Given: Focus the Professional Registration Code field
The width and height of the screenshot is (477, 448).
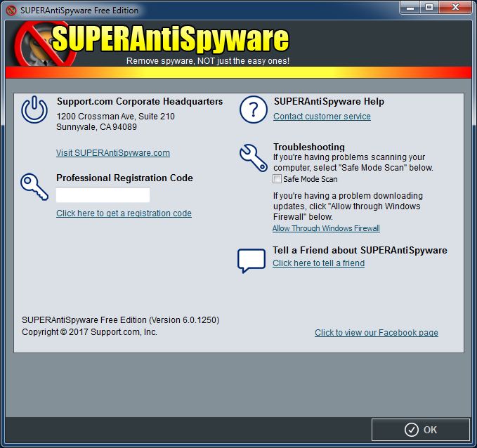Looking at the screenshot, I should tap(103, 195).
